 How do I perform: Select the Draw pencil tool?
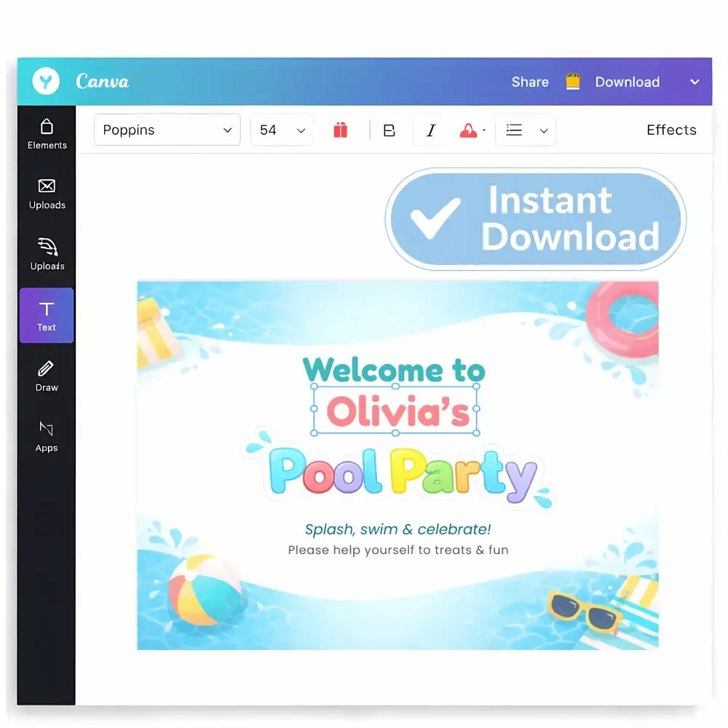pos(47,376)
